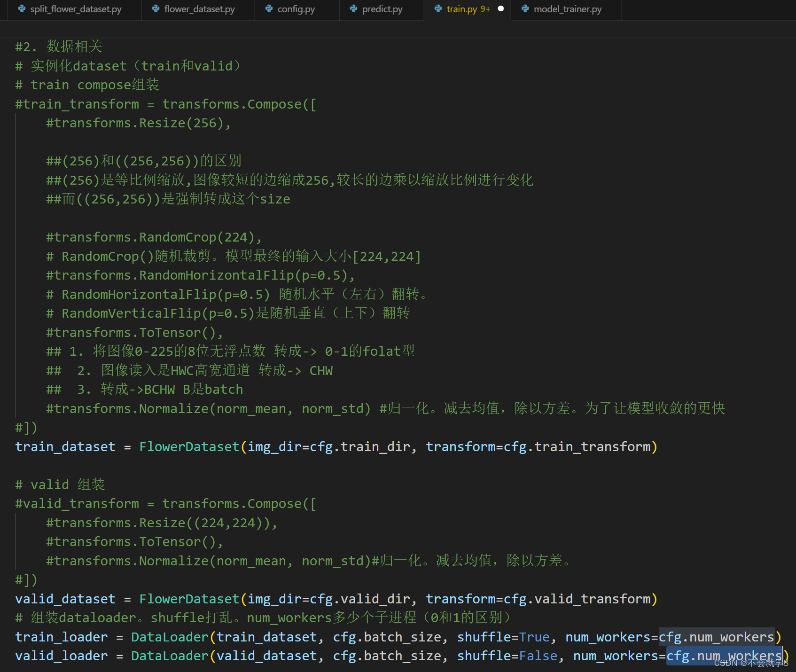The width and height of the screenshot is (796, 672).
Task: Click the '#train_transform = transforms.Compose([' line
Action: pos(166,104)
